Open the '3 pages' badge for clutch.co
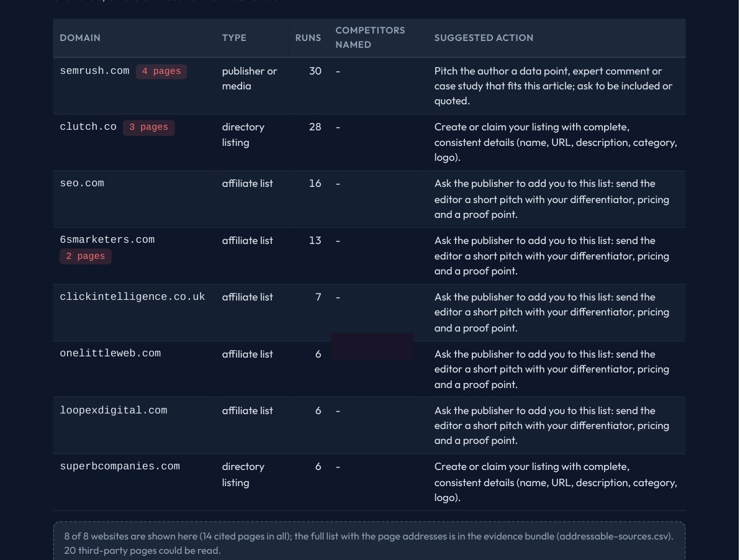 (x=148, y=127)
